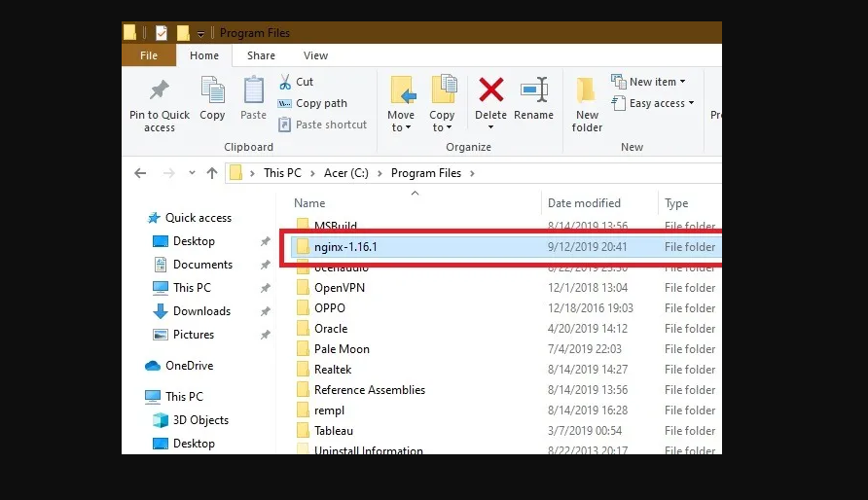Image resolution: width=868 pixels, height=500 pixels.
Task: Click This PC in address bar
Action: click(283, 173)
